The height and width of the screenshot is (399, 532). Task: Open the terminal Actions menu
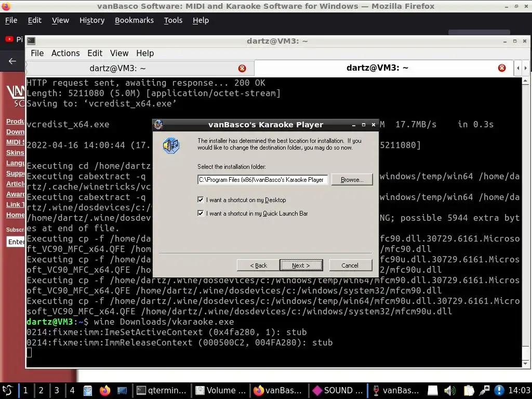(65, 54)
